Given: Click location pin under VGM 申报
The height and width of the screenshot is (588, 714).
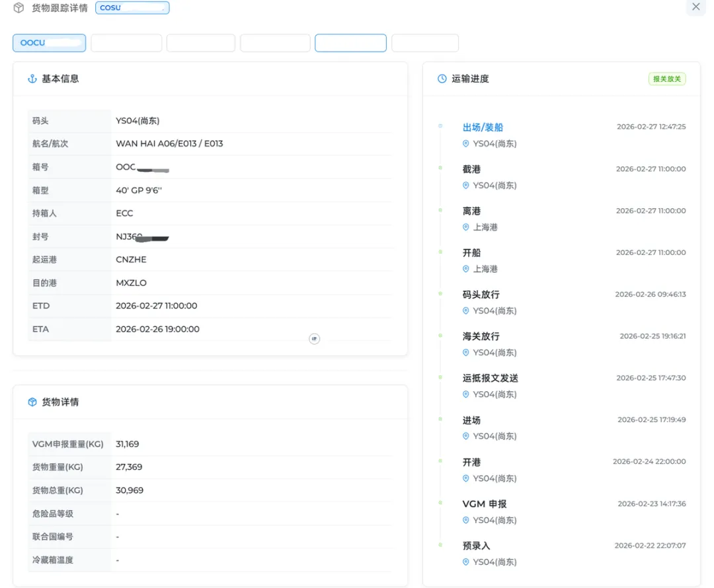Looking at the screenshot, I should 466,520.
